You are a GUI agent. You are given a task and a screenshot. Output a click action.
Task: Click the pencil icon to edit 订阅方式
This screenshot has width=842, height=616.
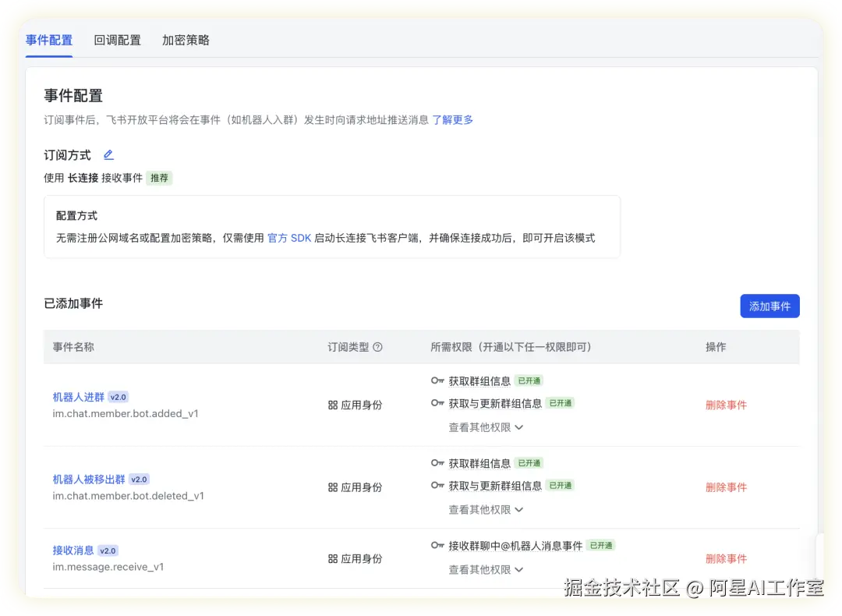[x=108, y=155]
